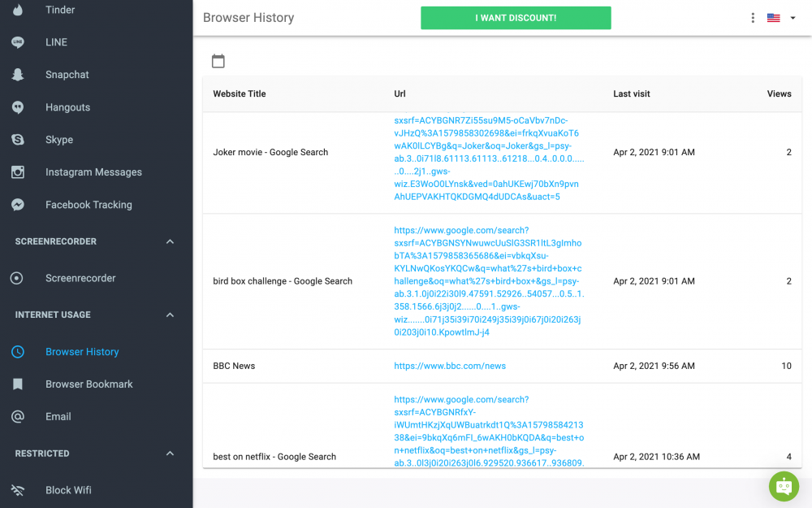Click the 'Apr 2, 2021 9:56 AM' cell
The width and height of the screenshot is (812, 508).
654,366
